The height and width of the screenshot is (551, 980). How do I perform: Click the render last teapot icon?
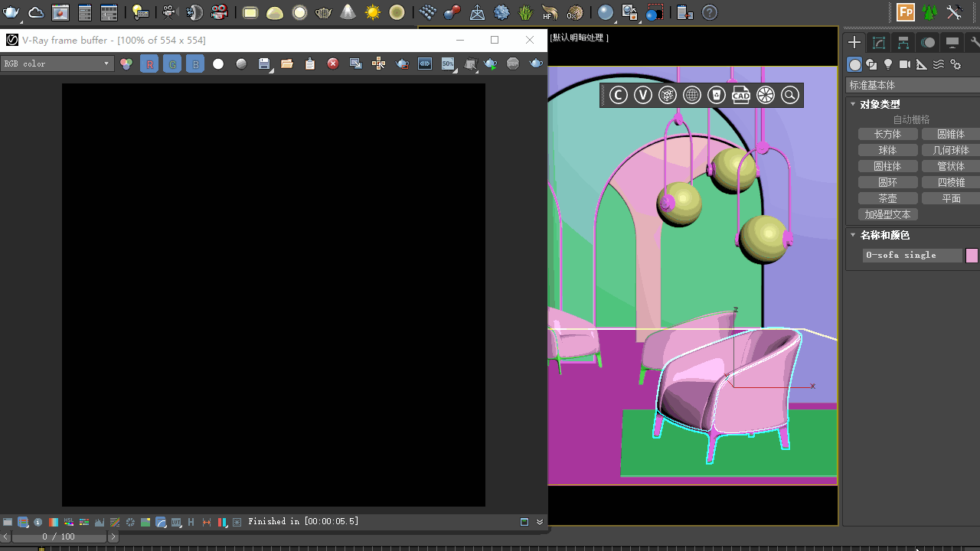point(537,64)
